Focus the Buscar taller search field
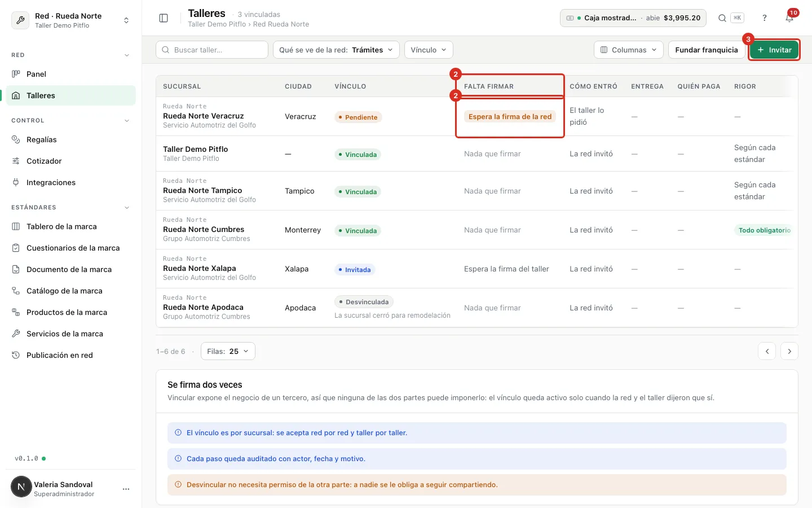This screenshot has width=812, height=508. tap(212, 50)
